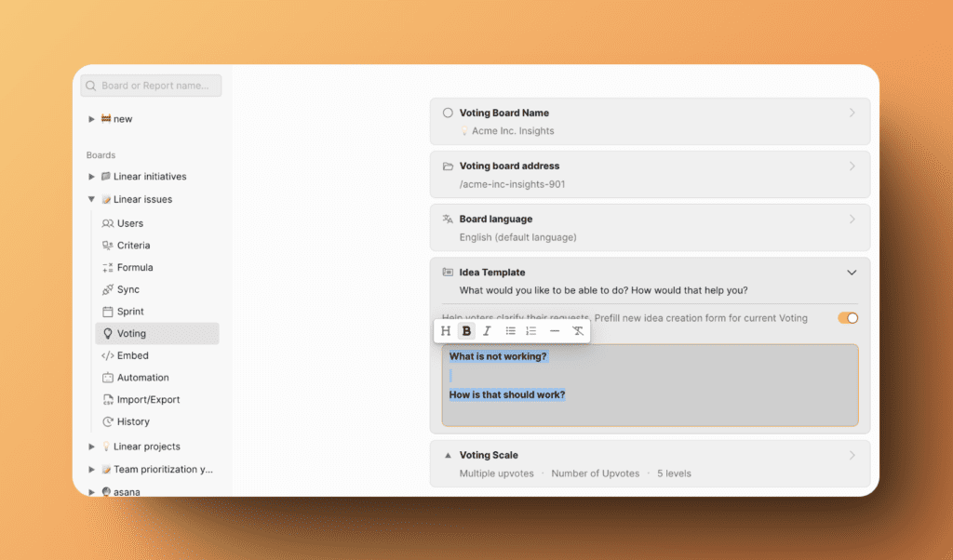Click the bulleted list formatting icon

pyautogui.click(x=509, y=330)
